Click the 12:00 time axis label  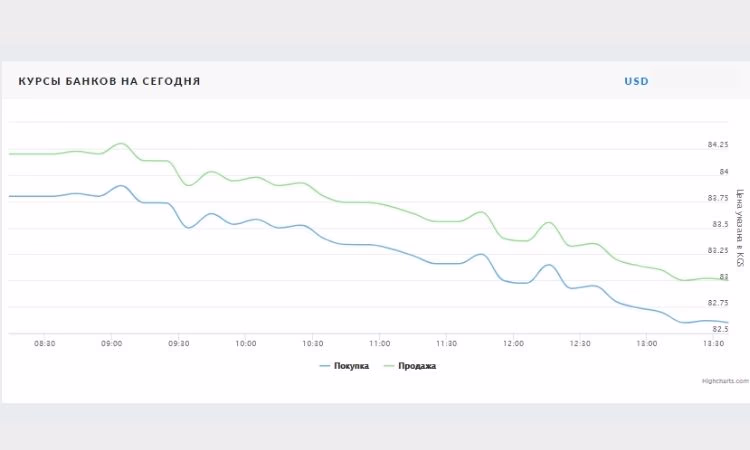[x=512, y=343]
